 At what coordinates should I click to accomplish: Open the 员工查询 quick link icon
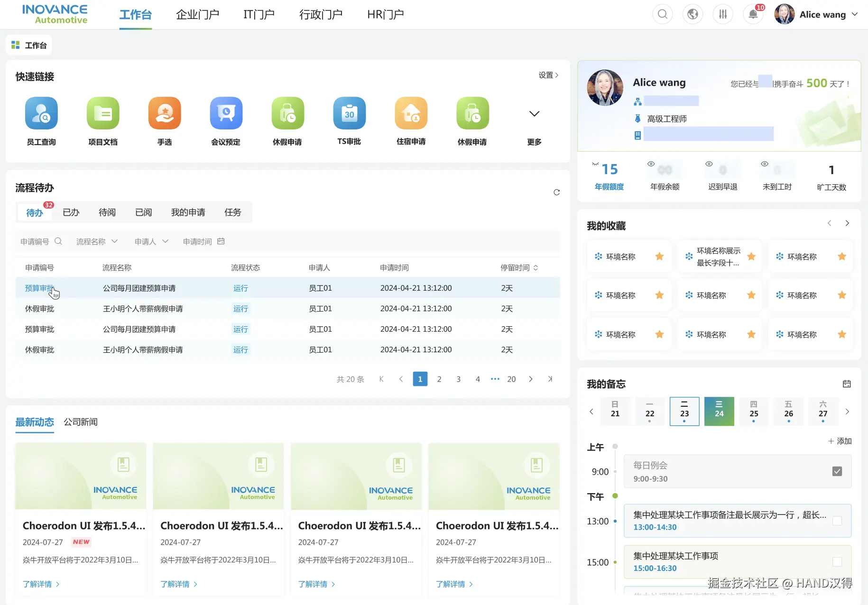(x=41, y=113)
